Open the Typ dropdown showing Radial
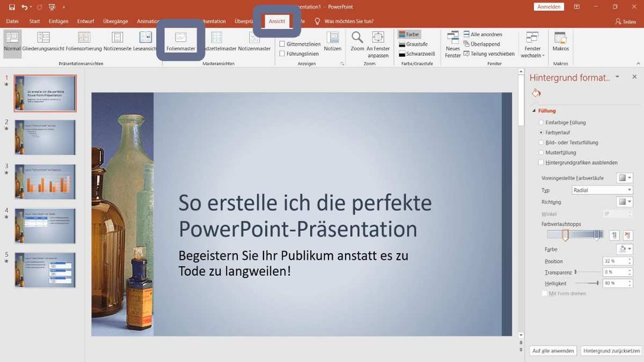 pos(602,190)
